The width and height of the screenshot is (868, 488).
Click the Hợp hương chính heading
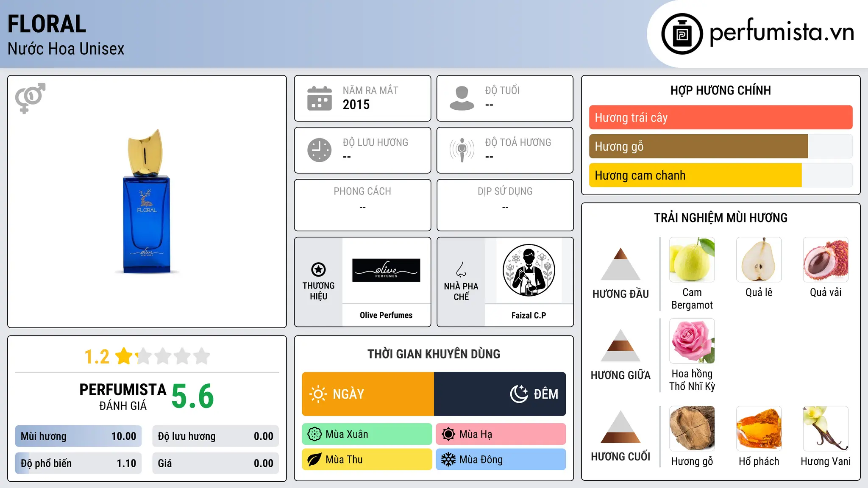(x=721, y=90)
